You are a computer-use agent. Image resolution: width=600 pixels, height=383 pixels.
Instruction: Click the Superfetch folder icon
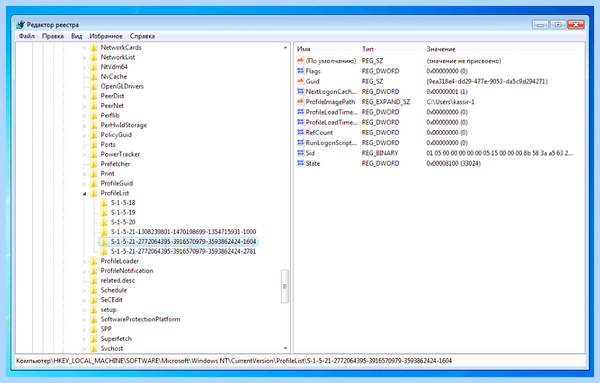coord(93,339)
